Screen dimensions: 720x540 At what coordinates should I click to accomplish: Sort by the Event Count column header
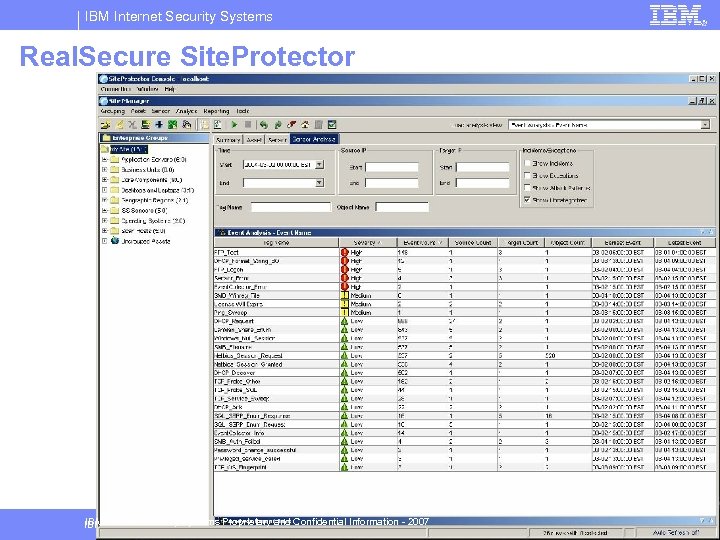point(422,242)
